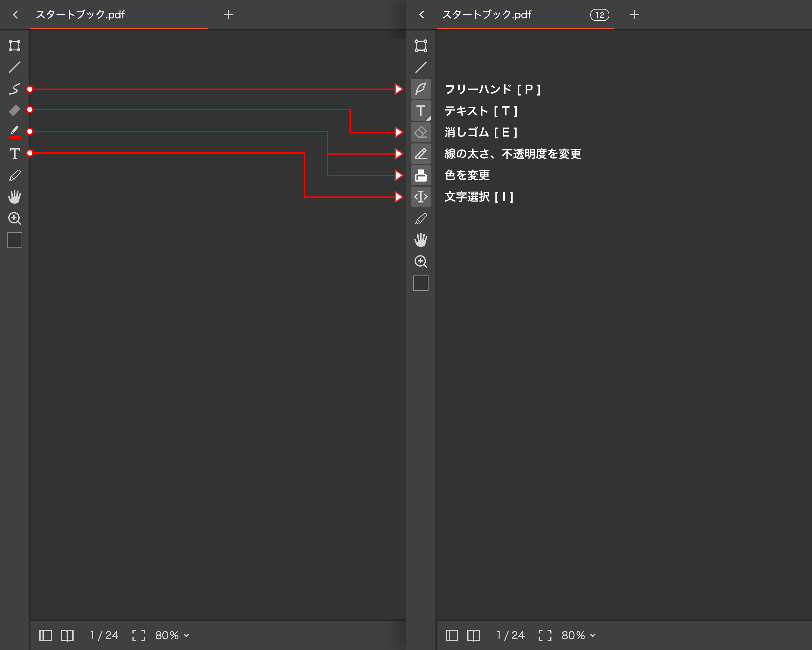Open the 80% zoom dropdown in right viewer
This screenshot has width=812, height=650.
click(x=578, y=635)
